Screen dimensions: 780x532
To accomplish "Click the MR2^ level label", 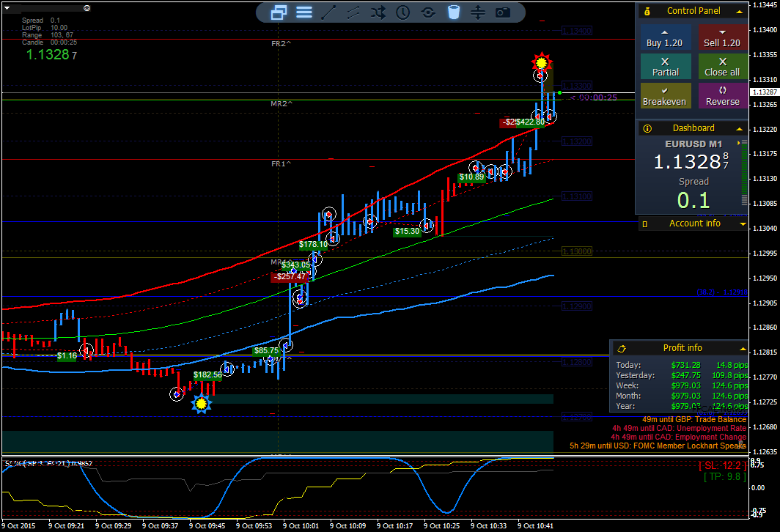I will point(282,104).
